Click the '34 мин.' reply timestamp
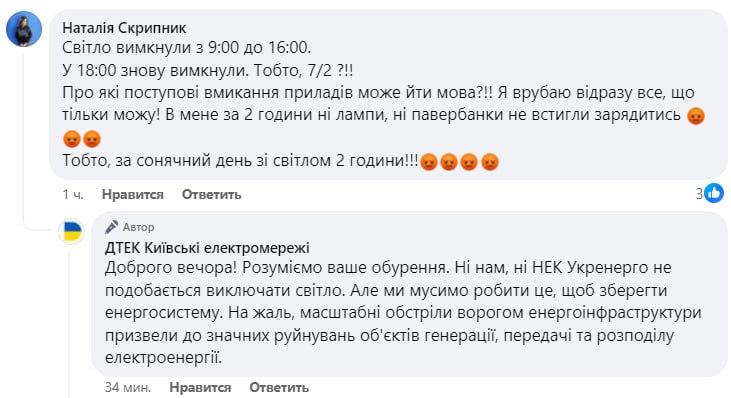Image resolution: width=731 pixels, height=398 pixels. 128,387
